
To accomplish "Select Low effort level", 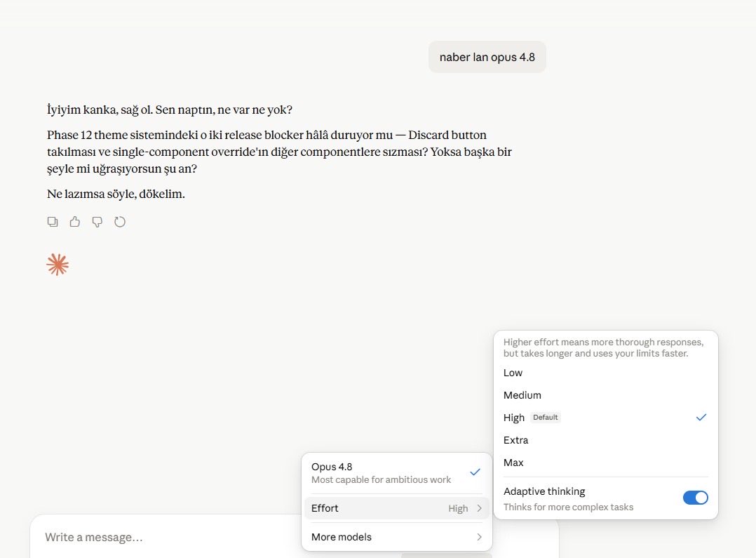I will click(x=606, y=373).
